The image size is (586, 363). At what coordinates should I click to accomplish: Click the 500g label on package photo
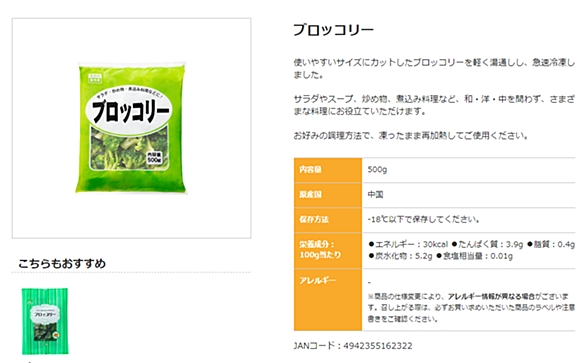(154, 157)
